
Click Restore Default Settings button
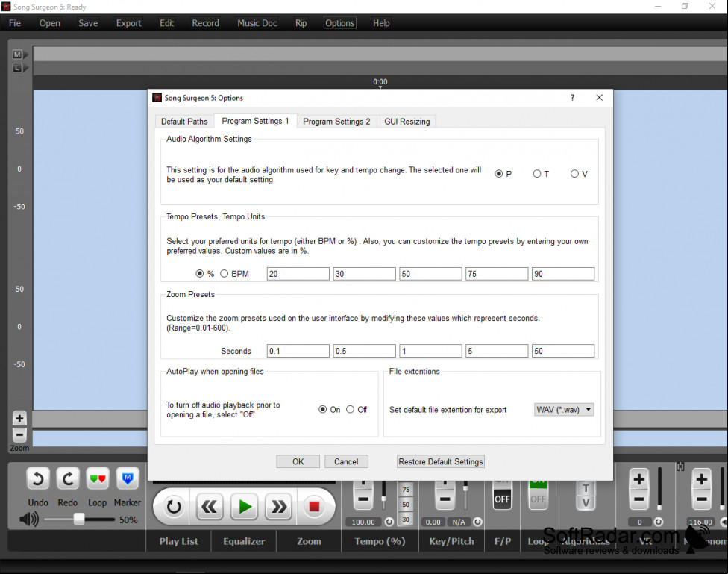pyautogui.click(x=441, y=461)
